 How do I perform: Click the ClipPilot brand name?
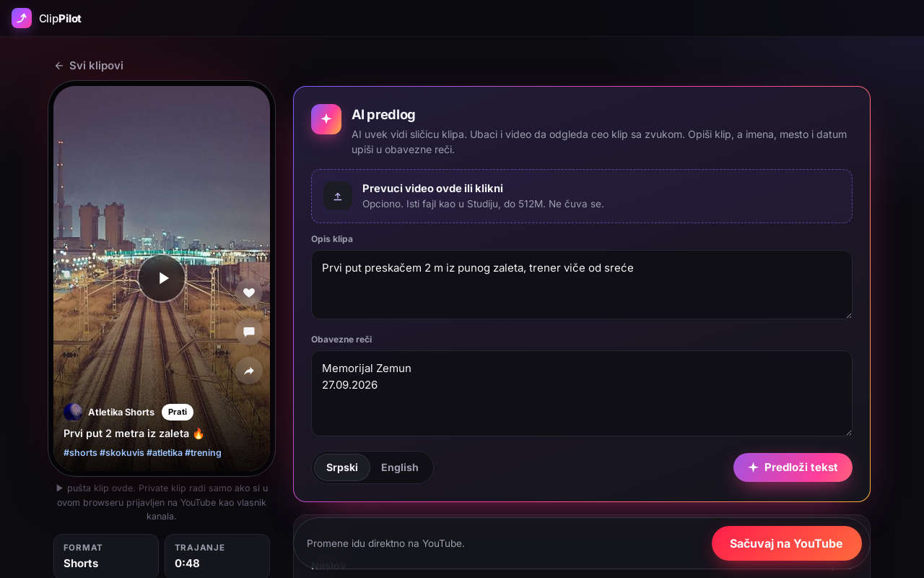coord(60,19)
